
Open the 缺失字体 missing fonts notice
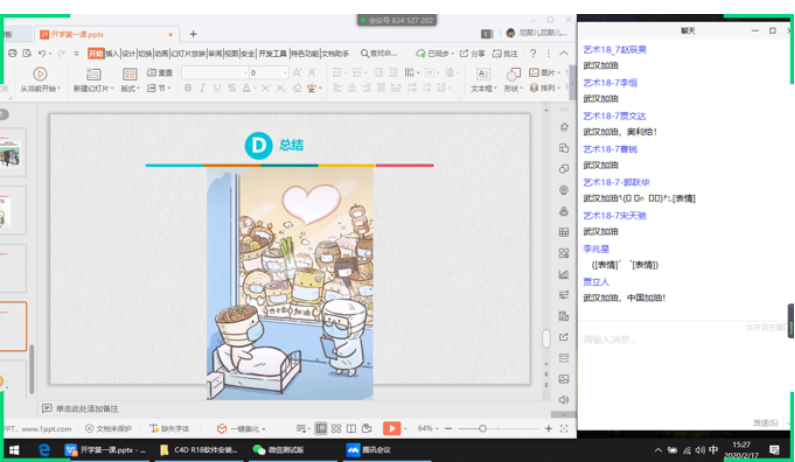(168, 428)
